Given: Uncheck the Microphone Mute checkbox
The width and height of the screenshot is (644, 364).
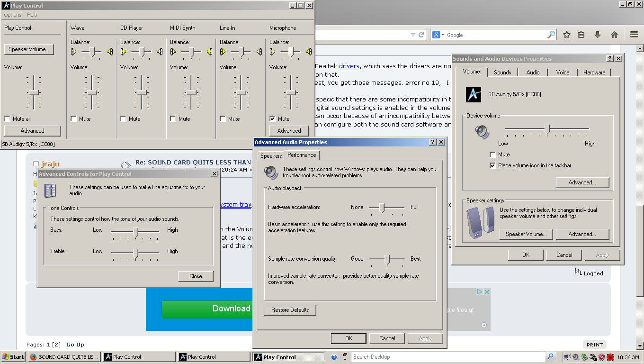Looking at the screenshot, I should [273, 119].
